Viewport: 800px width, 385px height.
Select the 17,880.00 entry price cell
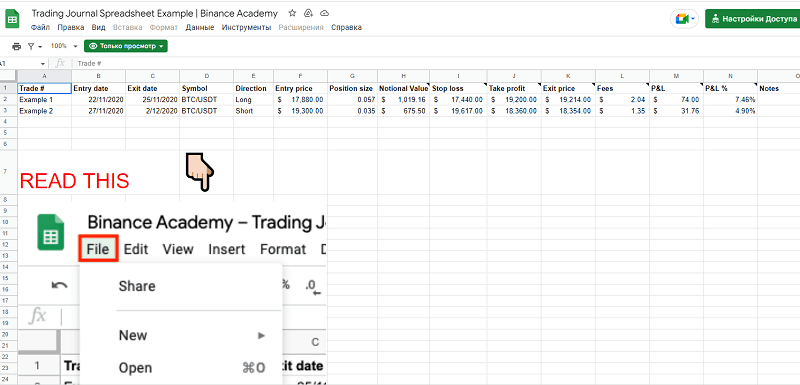pos(301,99)
